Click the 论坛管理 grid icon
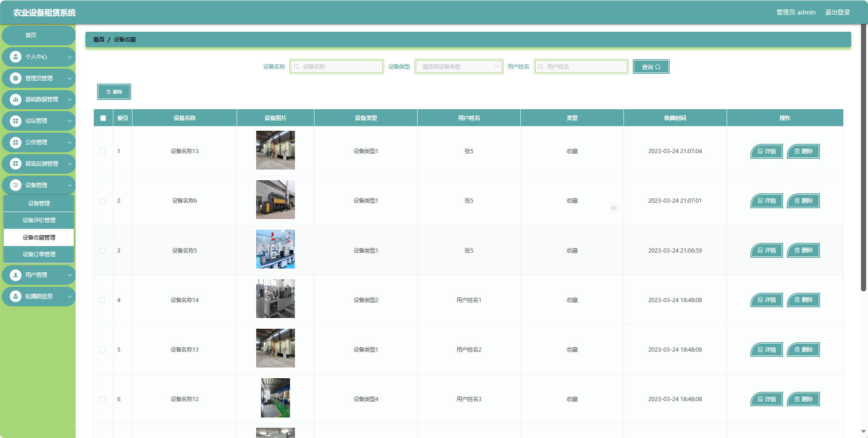This screenshot has height=438, width=868. [x=16, y=121]
